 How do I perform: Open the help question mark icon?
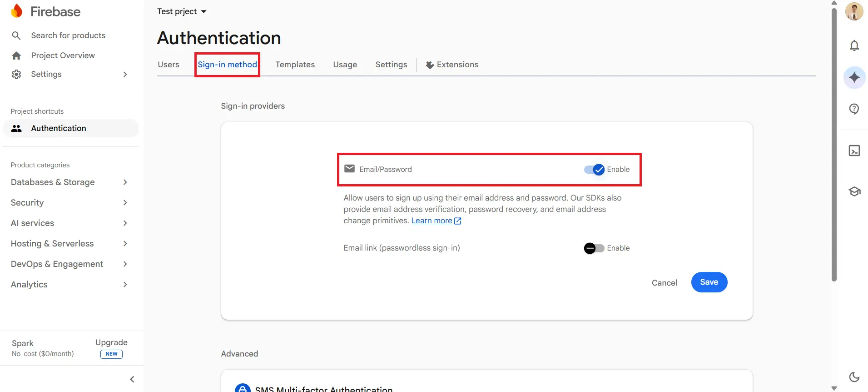coord(854,109)
